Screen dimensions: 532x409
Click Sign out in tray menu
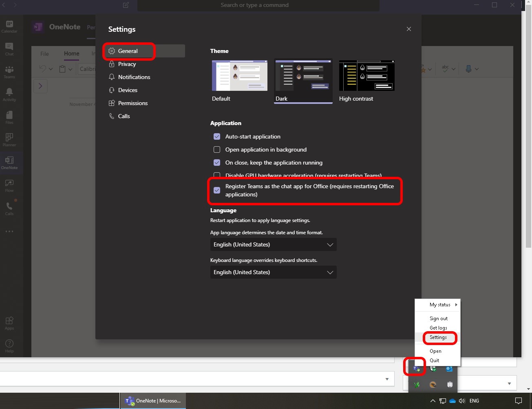[439, 319]
